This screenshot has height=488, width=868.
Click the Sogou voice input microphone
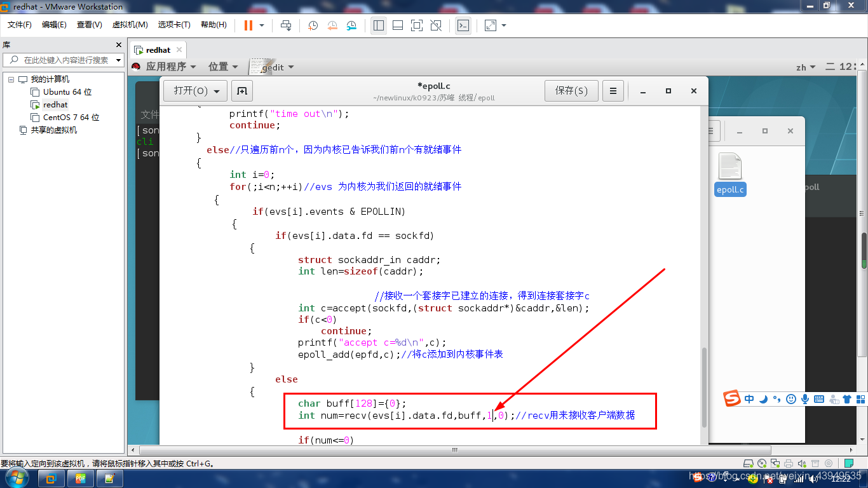(x=805, y=399)
